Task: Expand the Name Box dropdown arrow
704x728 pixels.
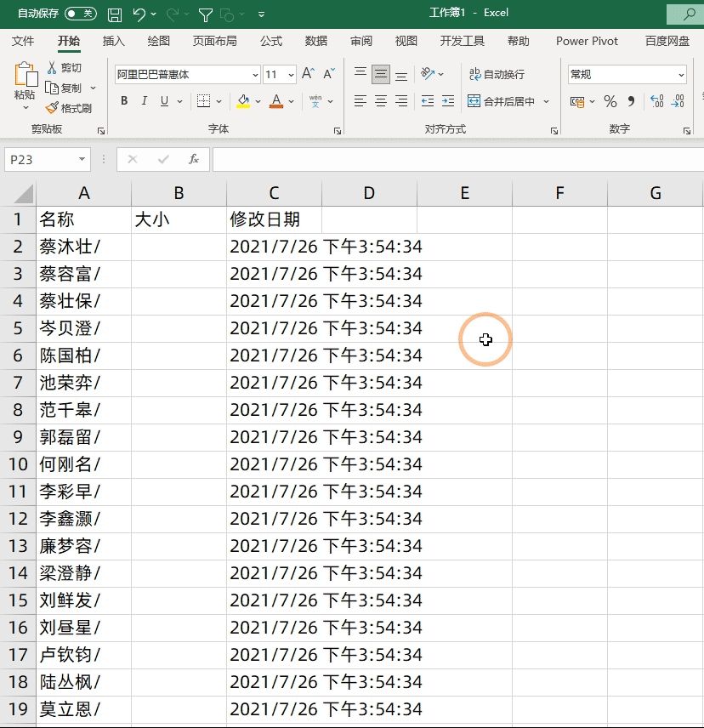Action: (82, 159)
